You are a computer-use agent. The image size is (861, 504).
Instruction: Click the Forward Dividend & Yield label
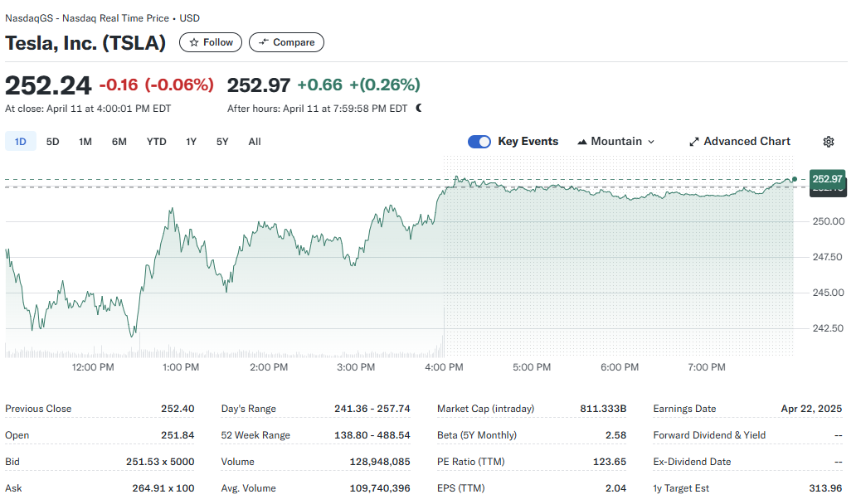point(709,435)
